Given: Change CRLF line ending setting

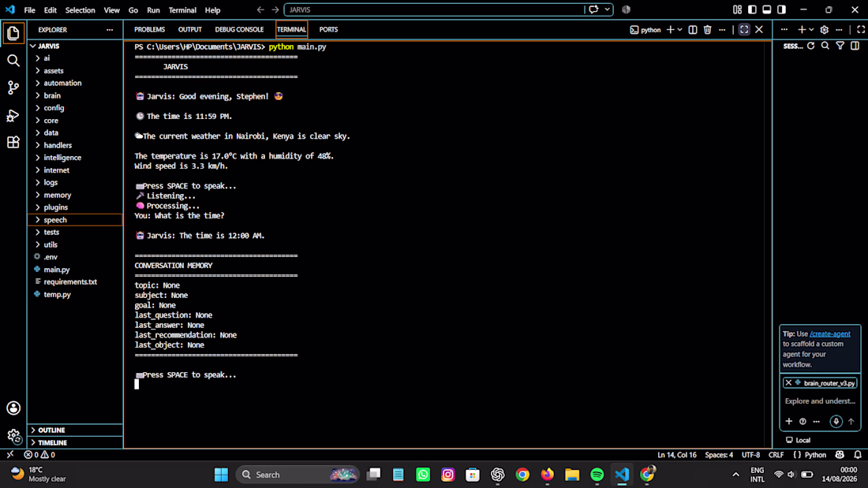Looking at the screenshot, I should (x=776, y=455).
